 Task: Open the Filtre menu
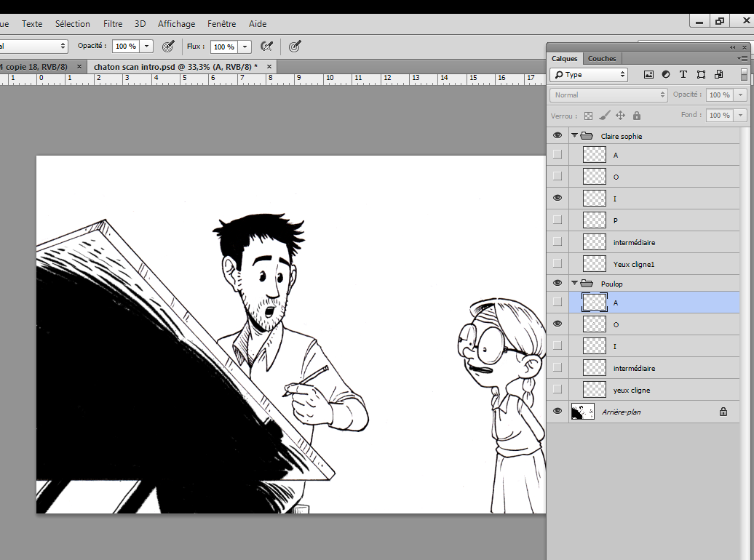[113, 23]
